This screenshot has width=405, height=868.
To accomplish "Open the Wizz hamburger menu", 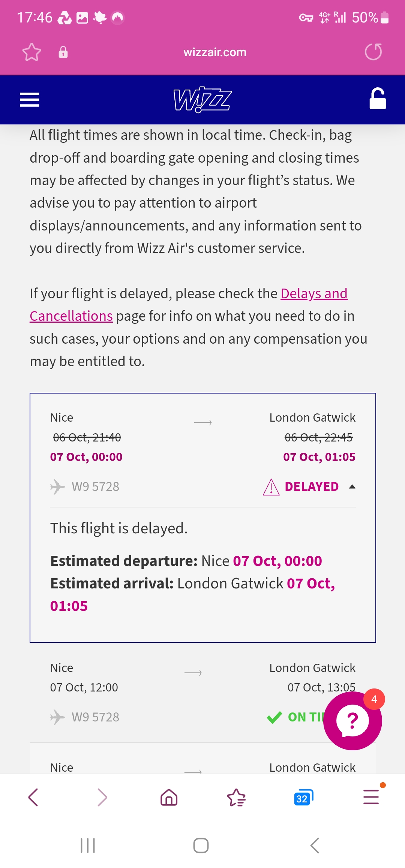I will point(30,100).
